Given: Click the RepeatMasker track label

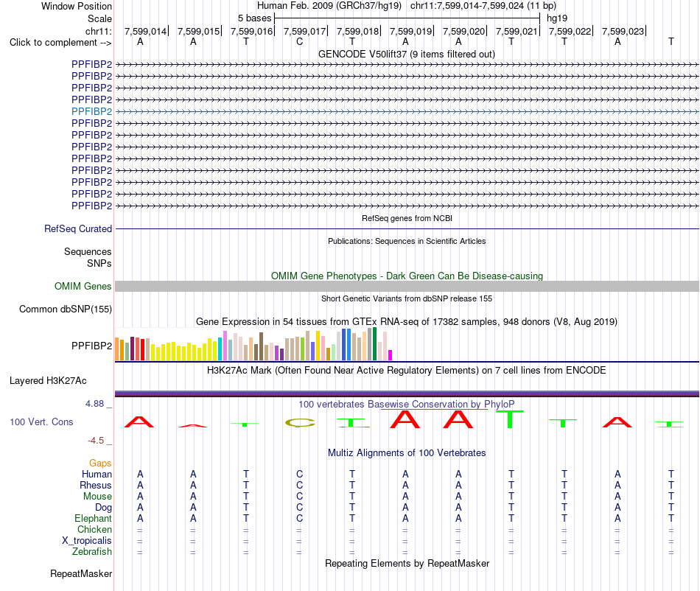Looking at the screenshot, I should tap(81, 573).
